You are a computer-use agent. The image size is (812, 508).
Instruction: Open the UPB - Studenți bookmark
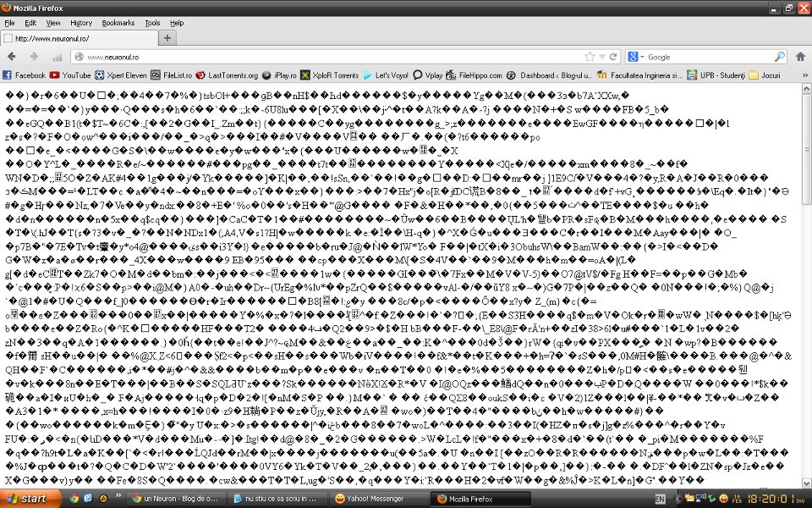(x=716, y=75)
